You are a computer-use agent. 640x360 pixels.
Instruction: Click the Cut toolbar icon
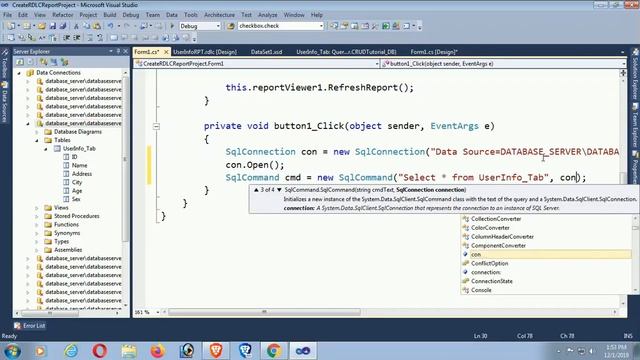[x=76, y=26]
